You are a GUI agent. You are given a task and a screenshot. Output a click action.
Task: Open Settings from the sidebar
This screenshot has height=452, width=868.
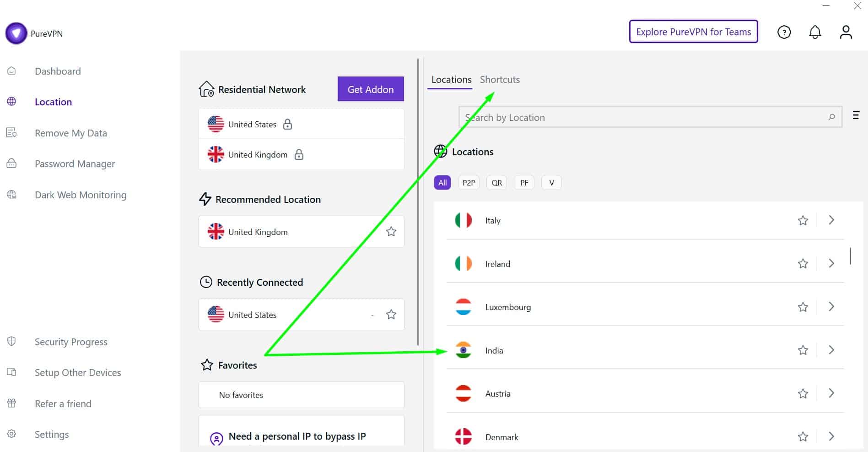[x=52, y=434]
